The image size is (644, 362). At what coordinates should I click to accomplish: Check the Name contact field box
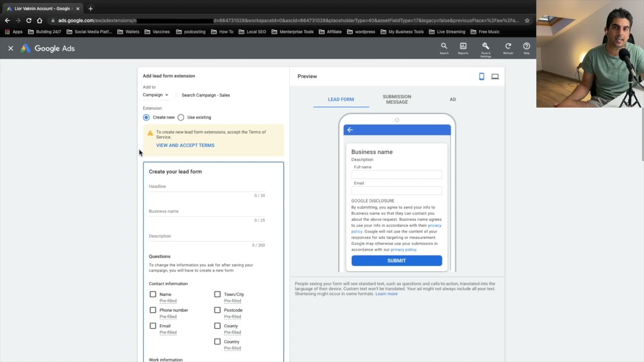(x=153, y=294)
